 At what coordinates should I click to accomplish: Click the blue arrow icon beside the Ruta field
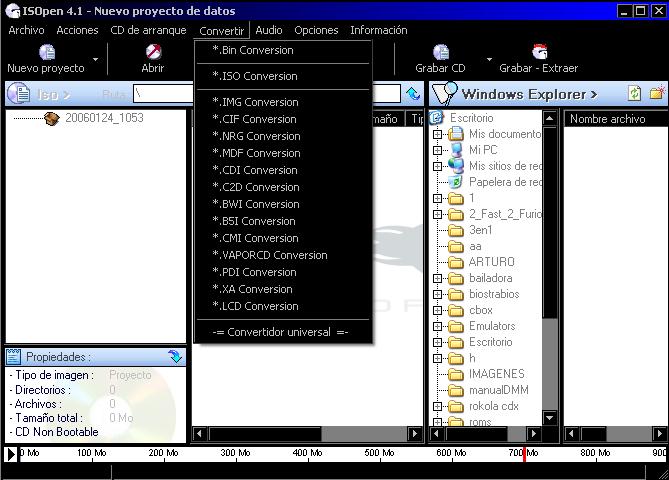pyautogui.click(x=413, y=94)
